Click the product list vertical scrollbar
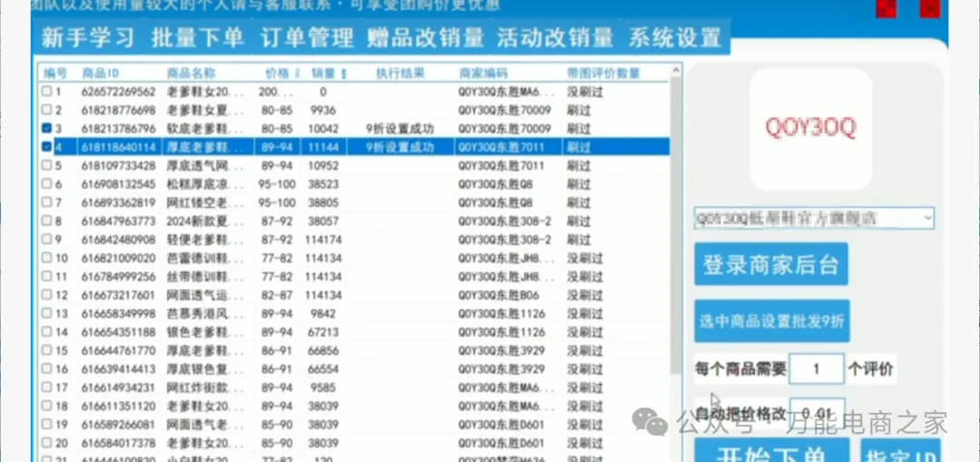 pos(675,227)
